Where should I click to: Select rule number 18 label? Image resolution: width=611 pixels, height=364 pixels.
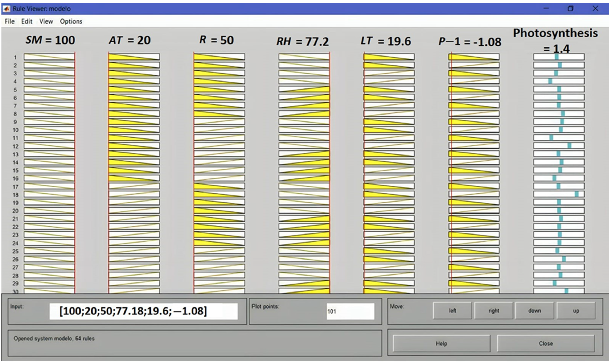pyautogui.click(x=16, y=195)
